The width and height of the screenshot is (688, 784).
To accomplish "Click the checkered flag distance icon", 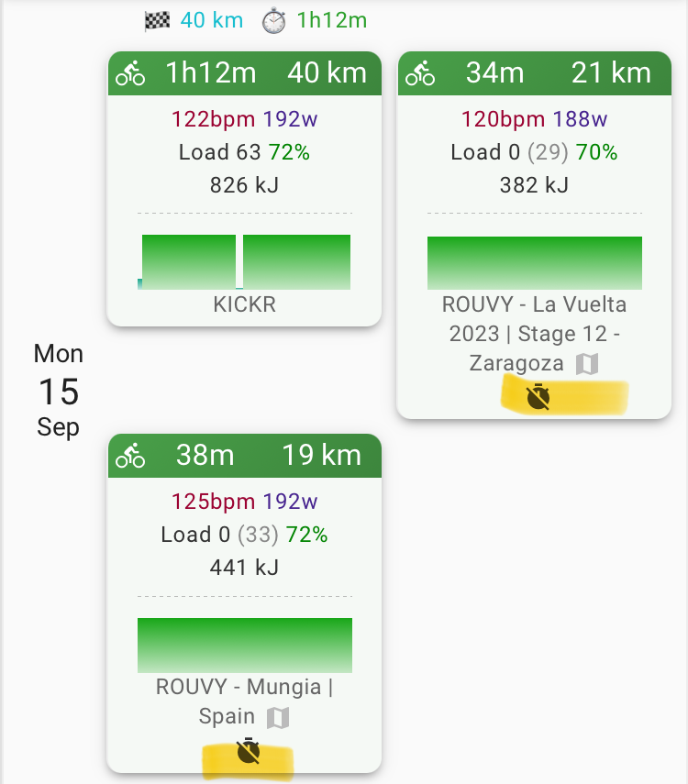I will pyautogui.click(x=158, y=20).
